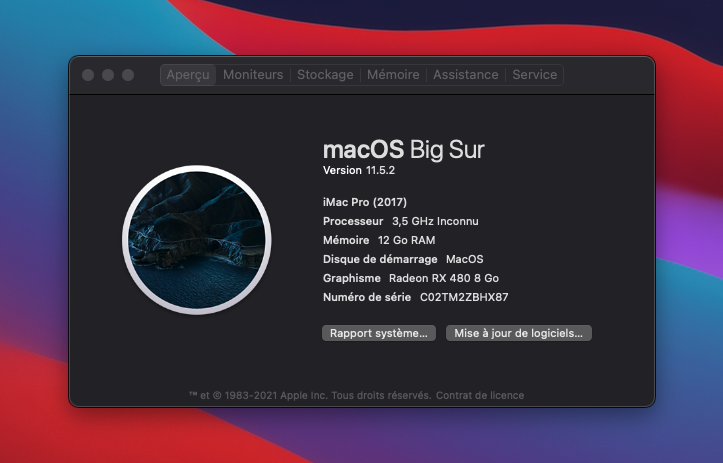The width and height of the screenshot is (723, 463).
Task: Switch to the Moniteurs tab
Action: tap(253, 75)
